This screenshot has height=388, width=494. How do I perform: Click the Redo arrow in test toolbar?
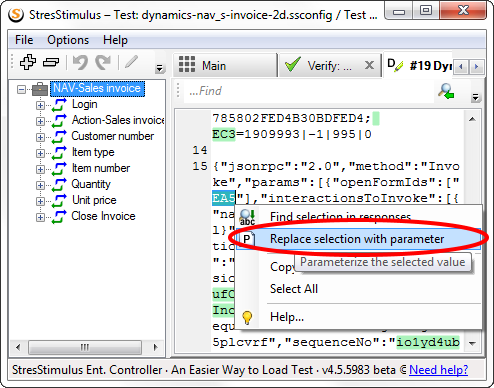coord(103,62)
